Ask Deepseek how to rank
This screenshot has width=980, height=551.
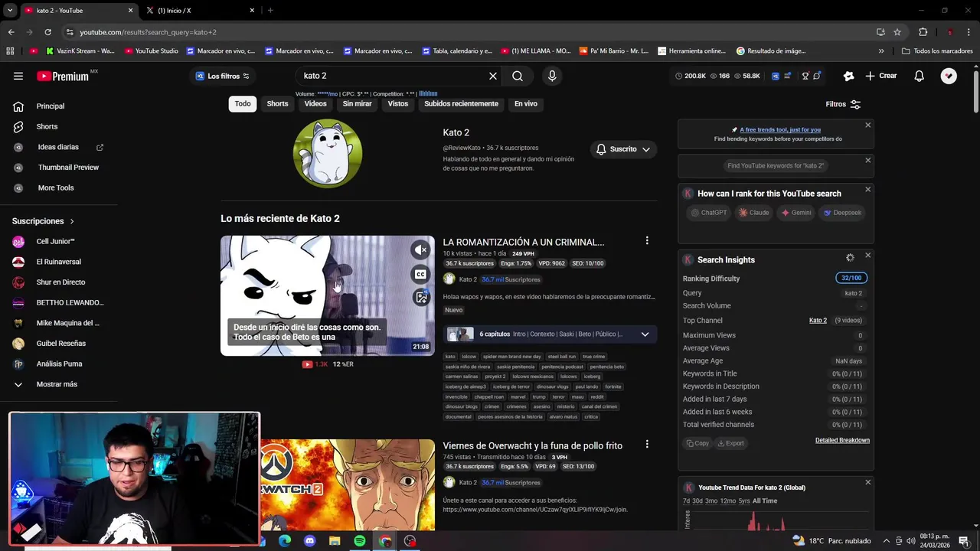842,213
